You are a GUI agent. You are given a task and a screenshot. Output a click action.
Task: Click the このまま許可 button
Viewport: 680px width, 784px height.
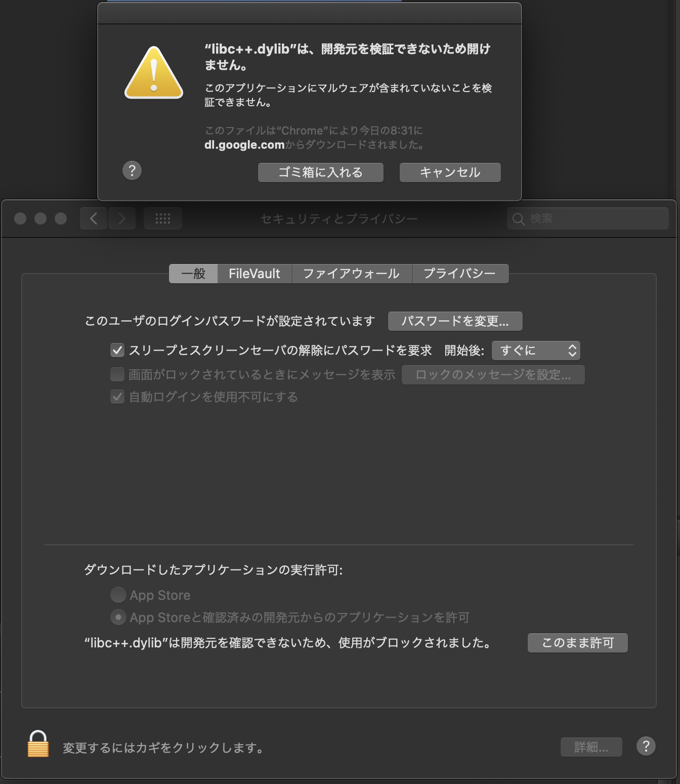coord(578,643)
